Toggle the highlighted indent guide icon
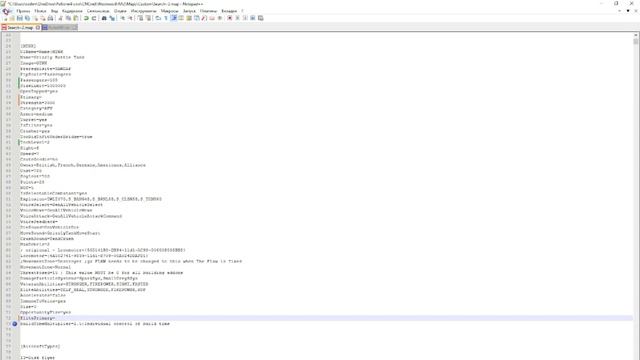 [x=174, y=18]
